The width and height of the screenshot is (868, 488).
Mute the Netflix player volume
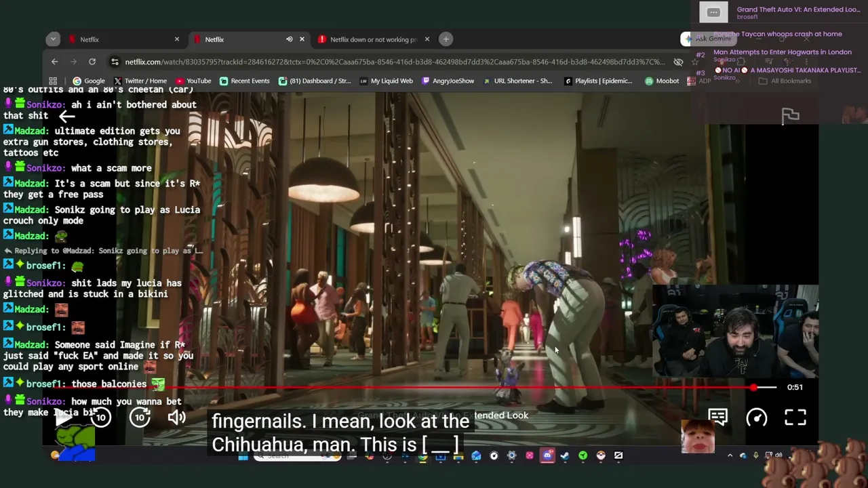tap(177, 418)
